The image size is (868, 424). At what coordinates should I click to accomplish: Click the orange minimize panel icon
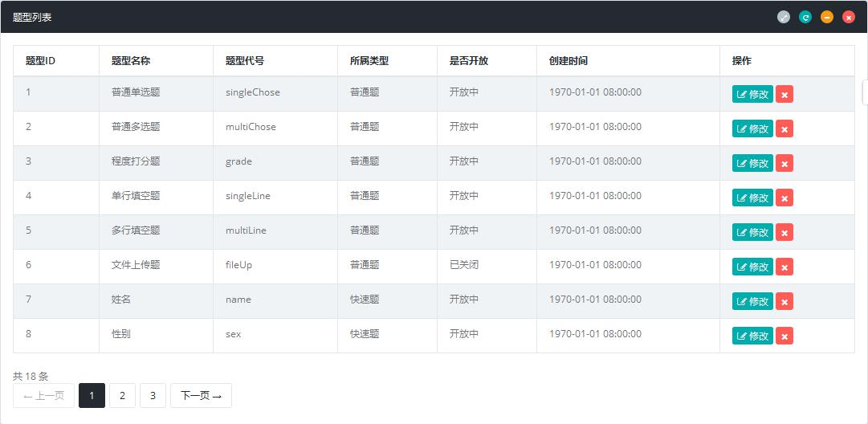pos(827,17)
